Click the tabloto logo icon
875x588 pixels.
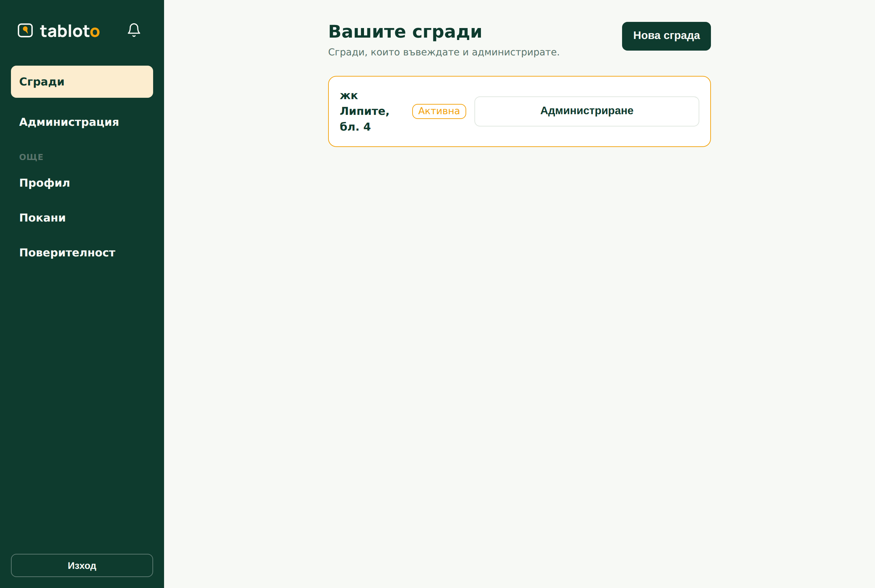(25, 30)
